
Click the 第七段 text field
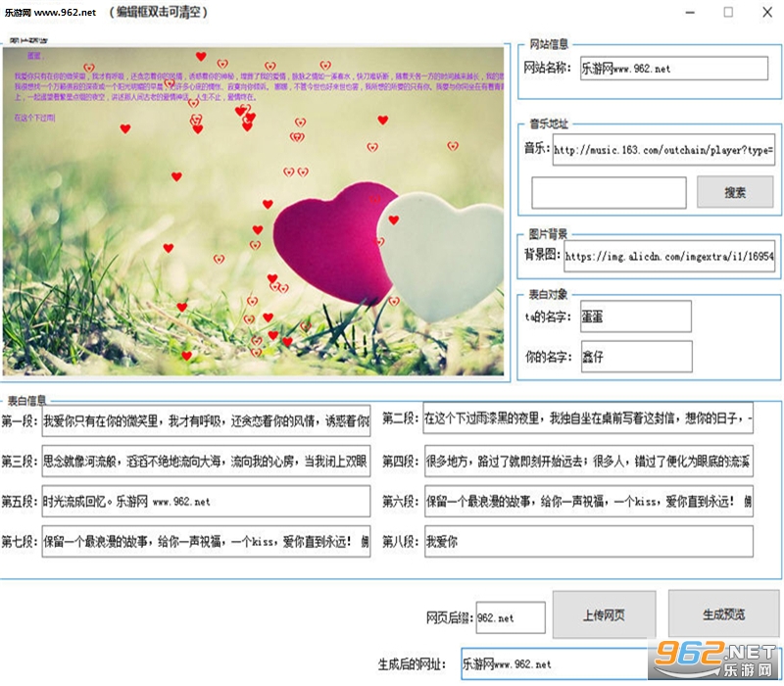pos(206,542)
